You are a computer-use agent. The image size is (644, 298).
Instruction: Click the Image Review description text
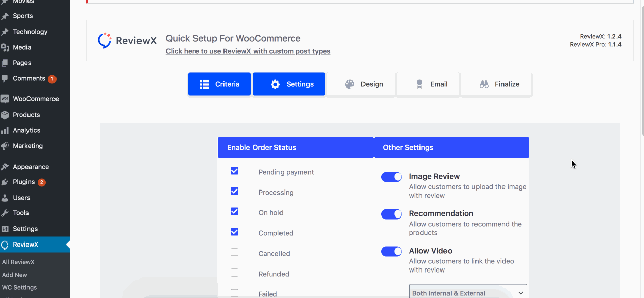468,191
